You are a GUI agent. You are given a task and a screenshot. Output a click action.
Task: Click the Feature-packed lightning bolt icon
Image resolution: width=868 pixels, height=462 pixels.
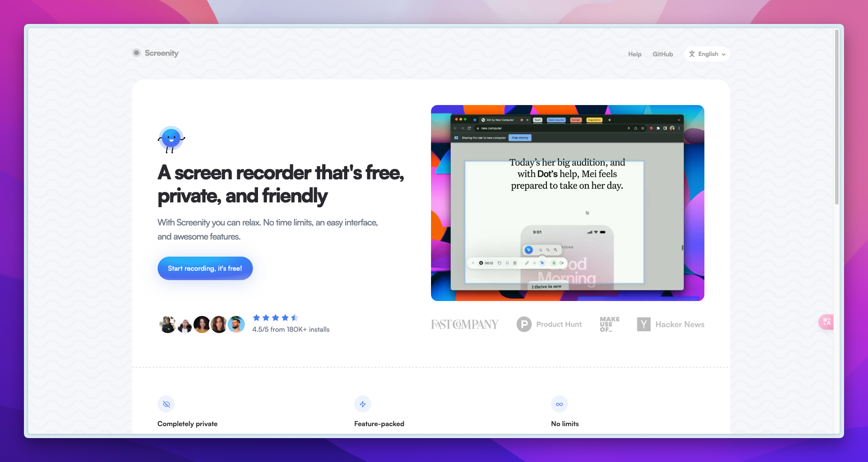(x=363, y=404)
